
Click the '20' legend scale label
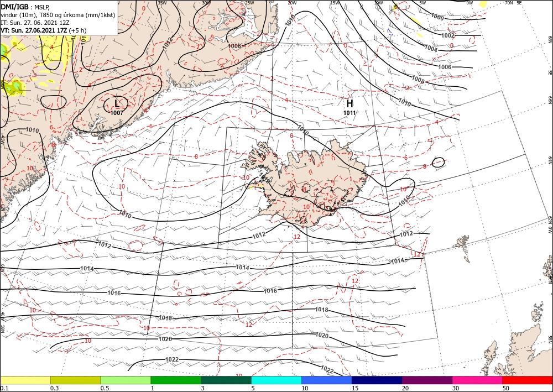click(x=405, y=388)
